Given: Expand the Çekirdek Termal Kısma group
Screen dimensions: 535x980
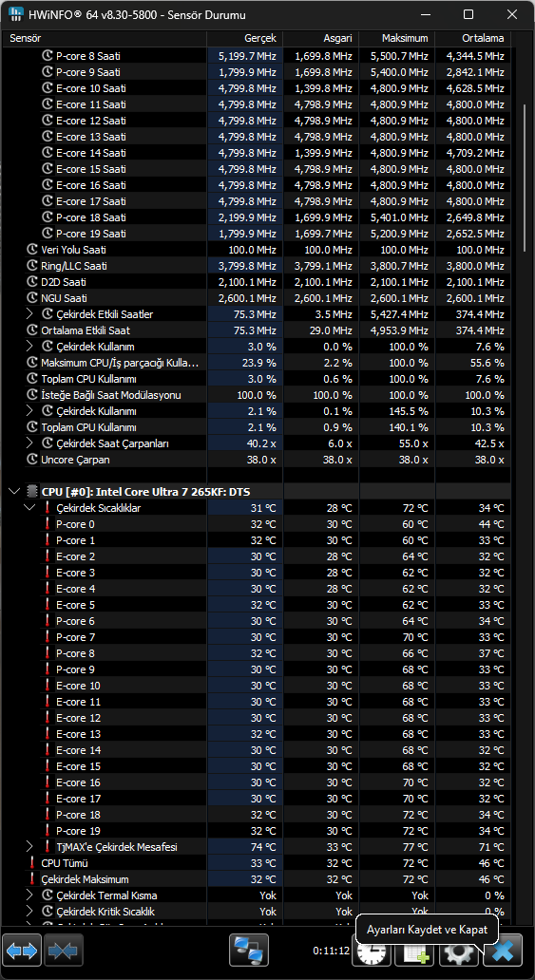Looking at the screenshot, I should click(x=29, y=895).
